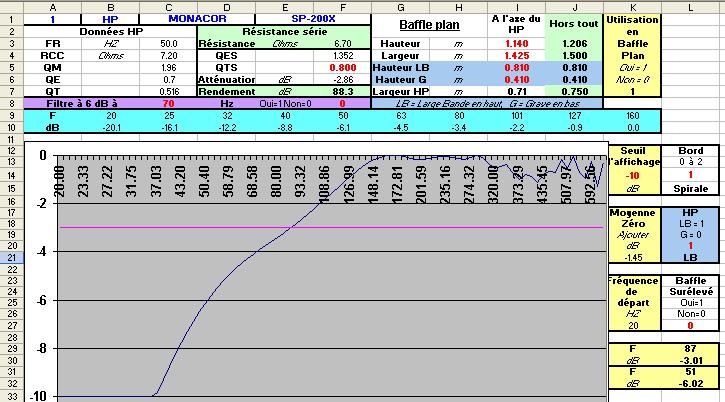Select QES value 1.352 cell

tap(343, 56)
